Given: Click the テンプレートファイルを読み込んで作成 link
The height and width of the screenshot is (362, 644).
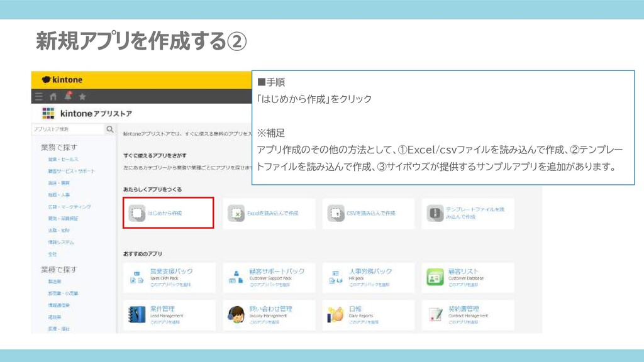Looking at the screenshot, I should (x=475, y=213).
